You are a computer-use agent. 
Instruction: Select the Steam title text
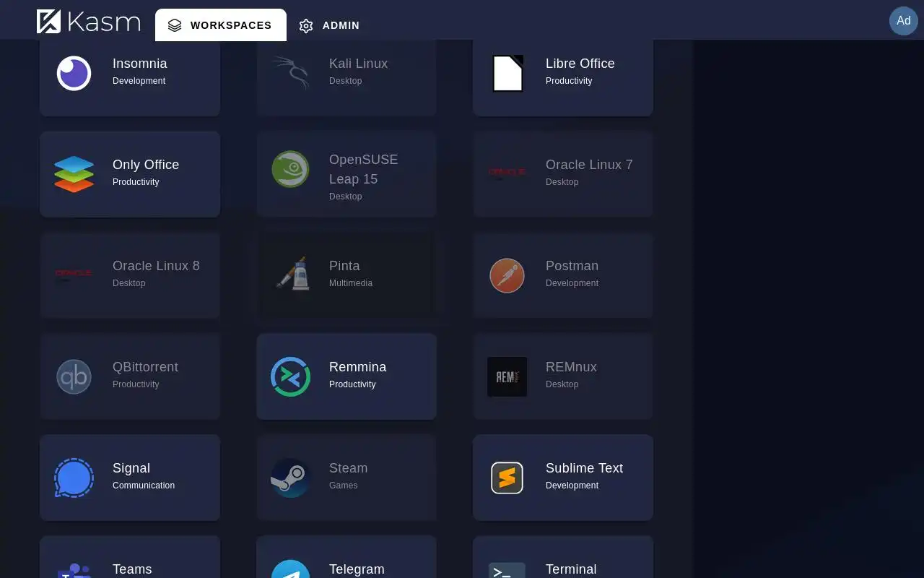click(x=349, y=468)
